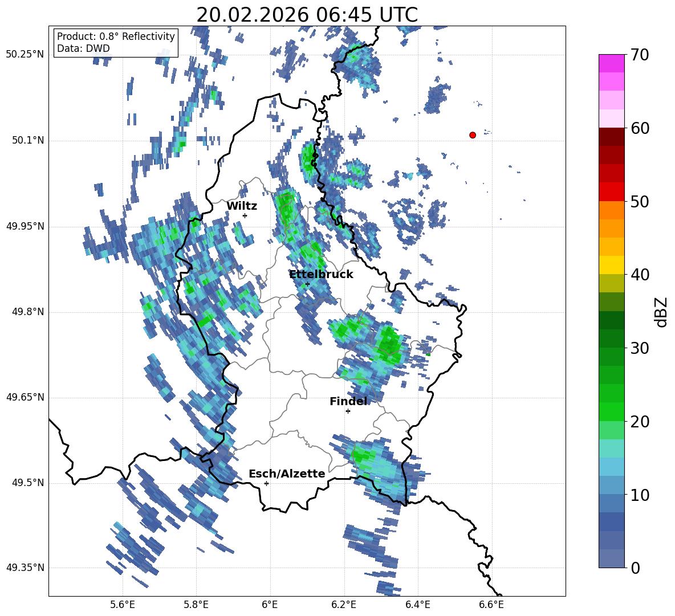Click the 6°E longitude label
The height and width of the screenshot is (616, 675).
tap(270, 605)
